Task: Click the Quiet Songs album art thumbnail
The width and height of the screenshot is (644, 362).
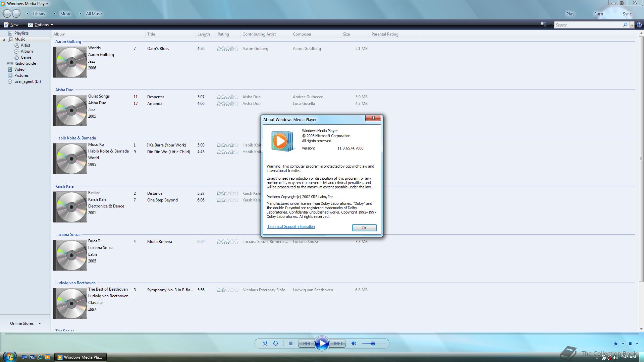Action: click(70, 110)
